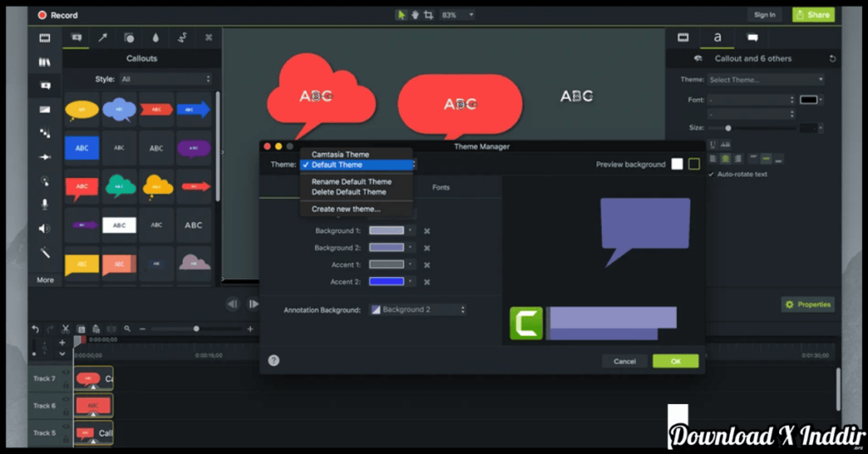
Task: Switch to the Shapes annotation icon
Action: coord(129,37)
